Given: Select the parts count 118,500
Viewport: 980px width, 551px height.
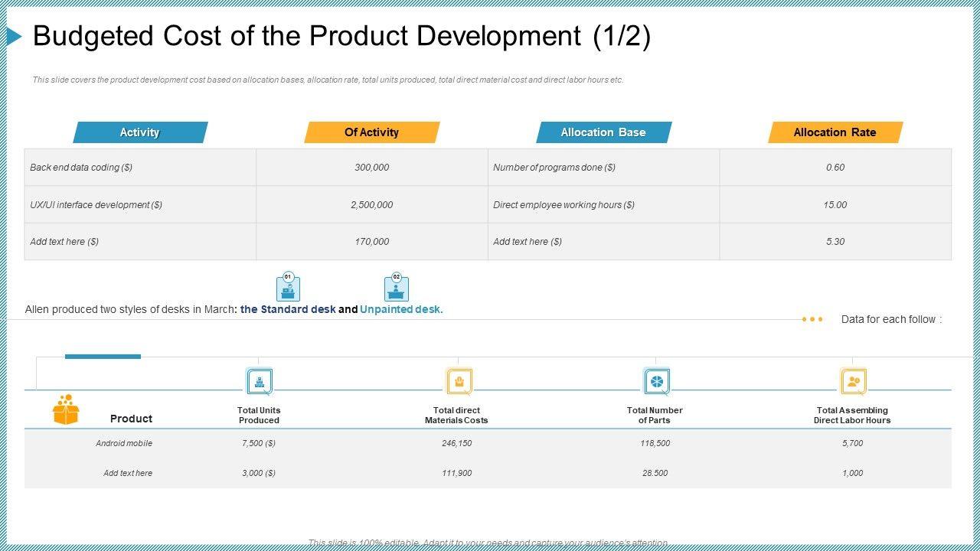Looking at the screenshot, I should coord(655,443).
